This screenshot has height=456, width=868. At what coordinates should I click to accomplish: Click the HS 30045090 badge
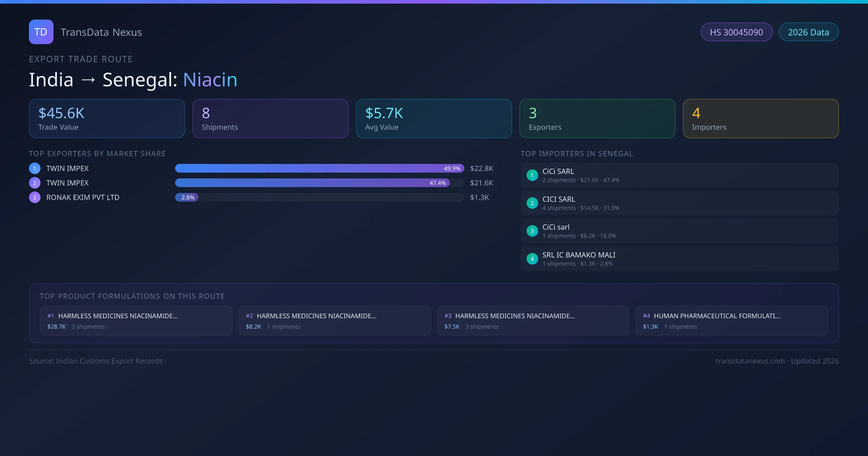pyautogui.click(x=736, y=32)
